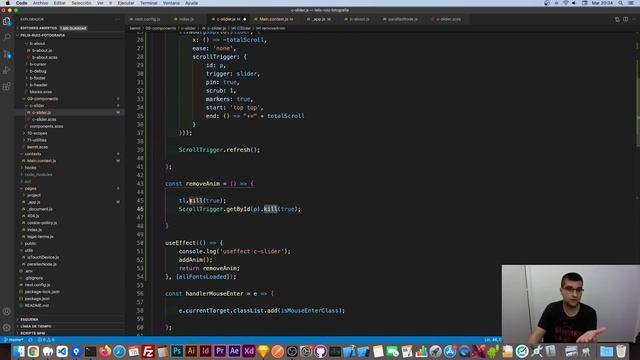Image resolution: width=640 pixels, height=360 pixels.
Task: Open the Search view in activity bar
Action: pos(7,38)
